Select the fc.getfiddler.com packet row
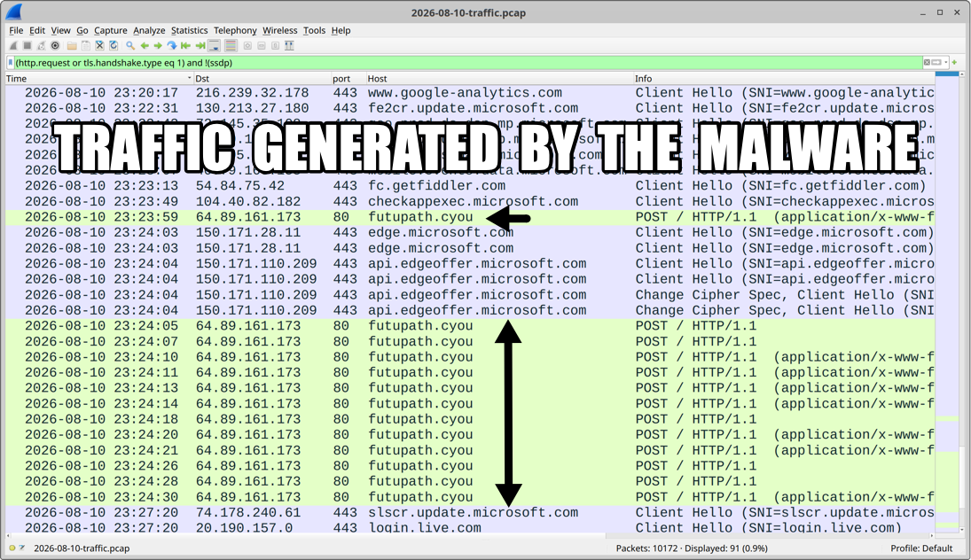 point(470,186)
